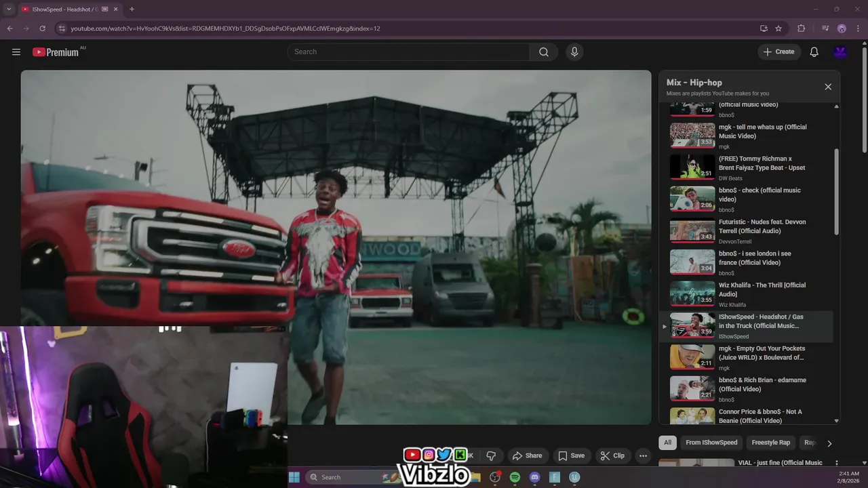Click the main video player area
This screenshot has width=868, height=488.
click(x=336, y=247)
